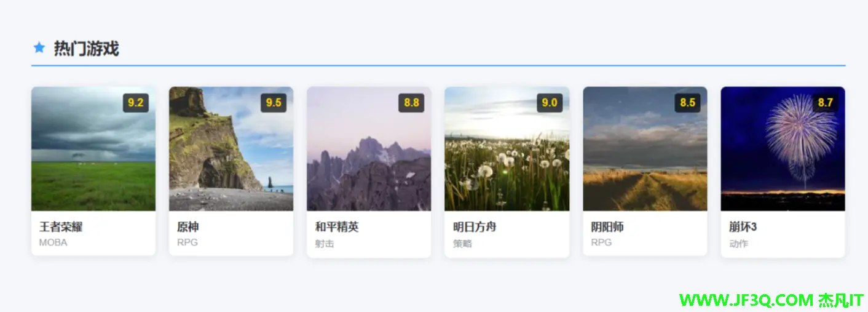Click the MOBA genre label
868x312 pixels.
(x=53, y=242)
